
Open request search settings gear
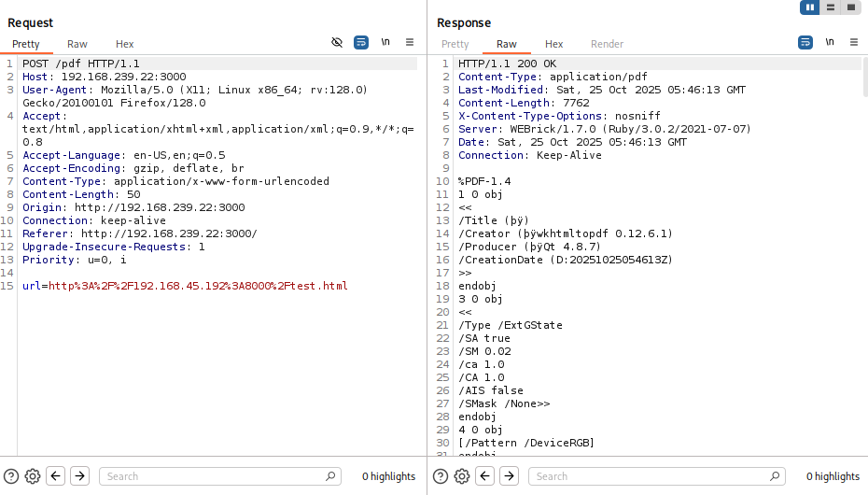point(33,476)
